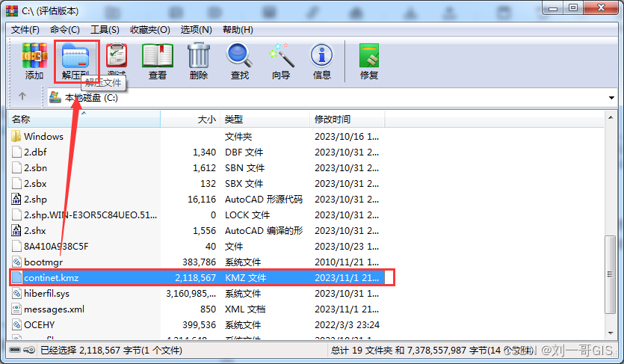
Task: Click the status bar key icon
Action: point(29,350)
